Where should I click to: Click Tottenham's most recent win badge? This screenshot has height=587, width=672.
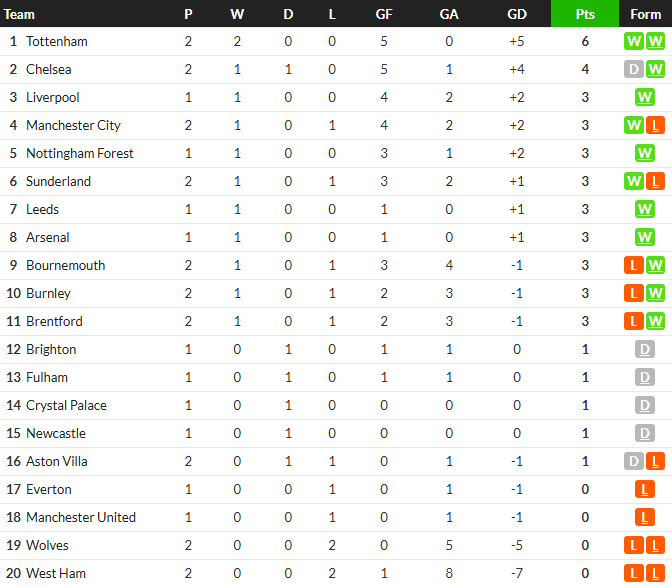655,41
